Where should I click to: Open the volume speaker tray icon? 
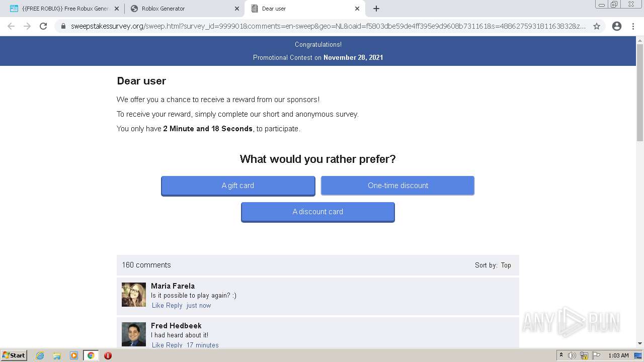572,355
